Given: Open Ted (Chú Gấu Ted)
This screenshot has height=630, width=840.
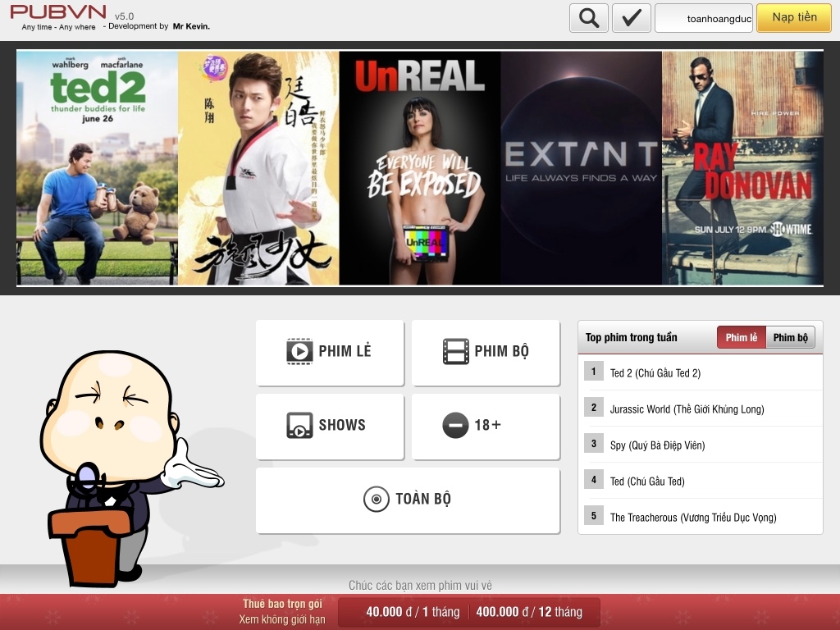Looking at the screenshot, I should [x=647, y=481].
